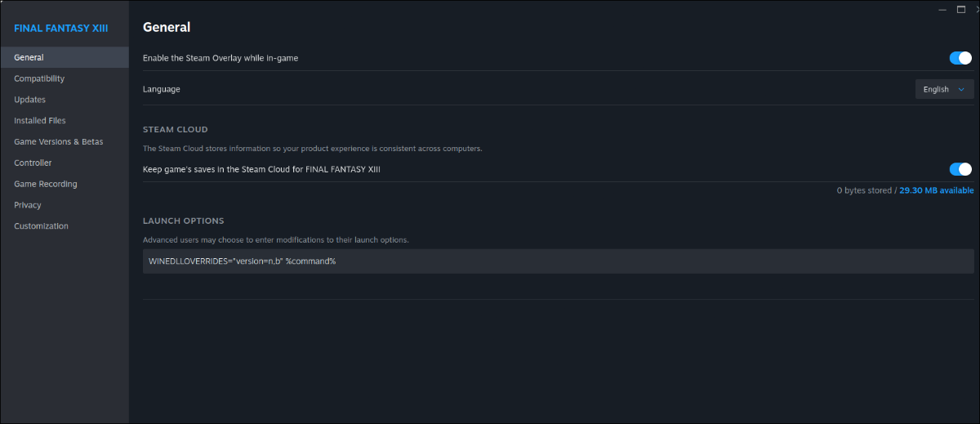Maximize the properties window

960,8
